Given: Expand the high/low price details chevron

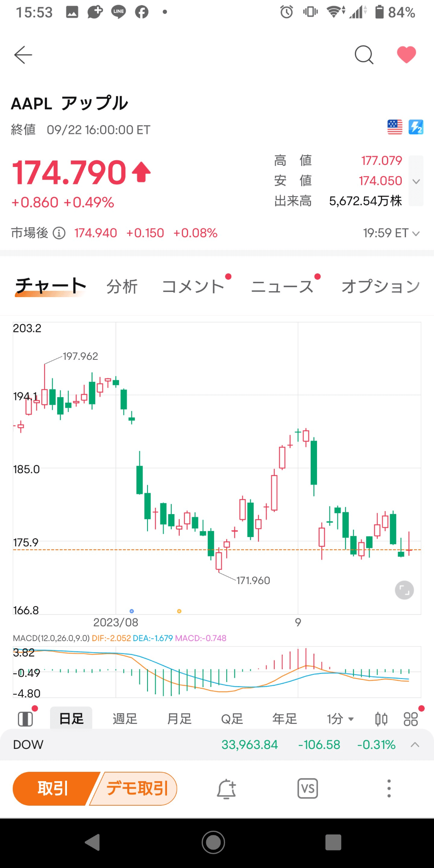Looking at the screenshot, I should [x=416, y=181].
